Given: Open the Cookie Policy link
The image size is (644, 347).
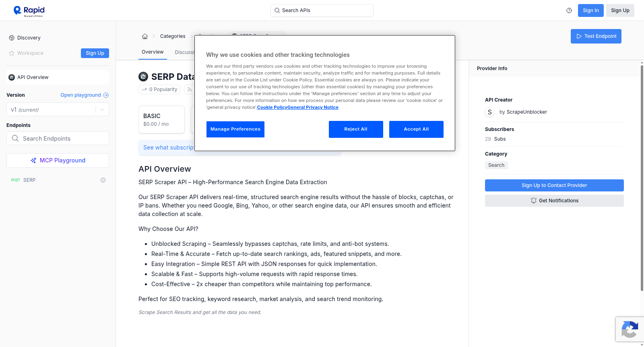Looking at the screenshot, I should [x=272, y=108].
